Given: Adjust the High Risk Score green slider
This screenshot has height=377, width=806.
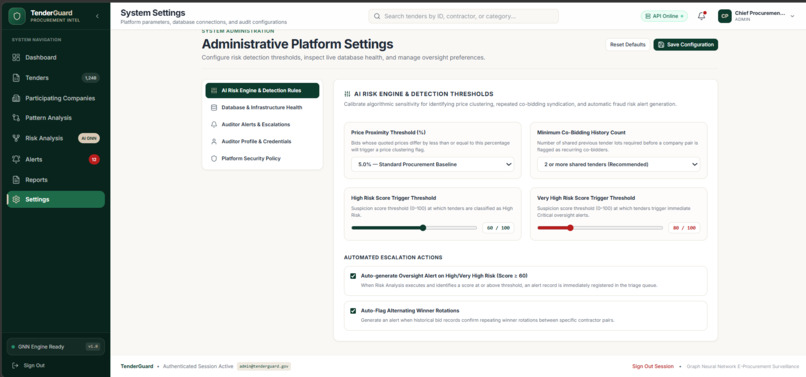Looking at the screenshot, I should [x=414, y=228].
